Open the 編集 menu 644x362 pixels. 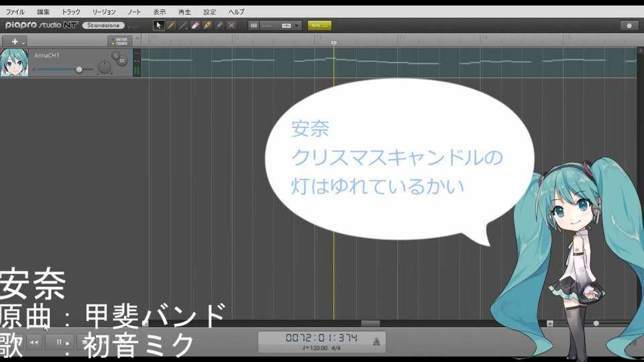point(43,12)
